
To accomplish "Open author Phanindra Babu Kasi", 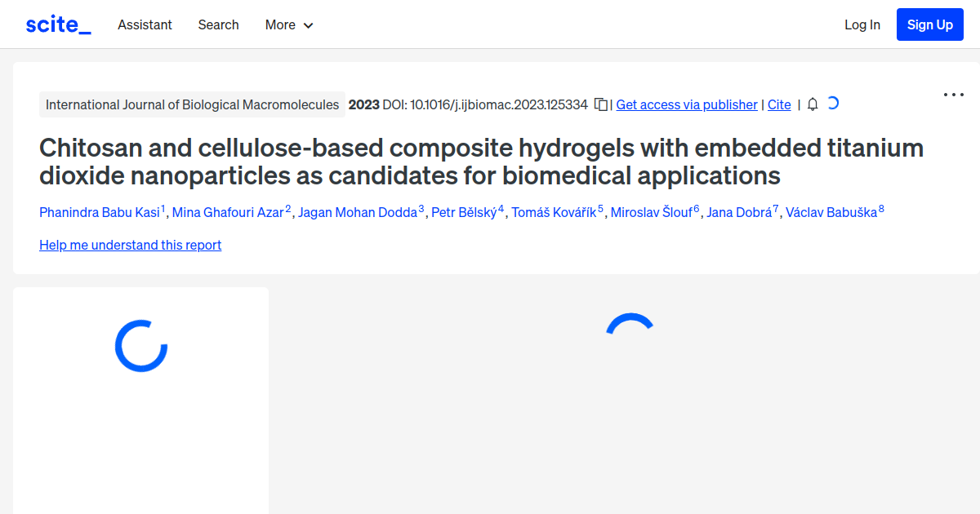I will point(100,213).
